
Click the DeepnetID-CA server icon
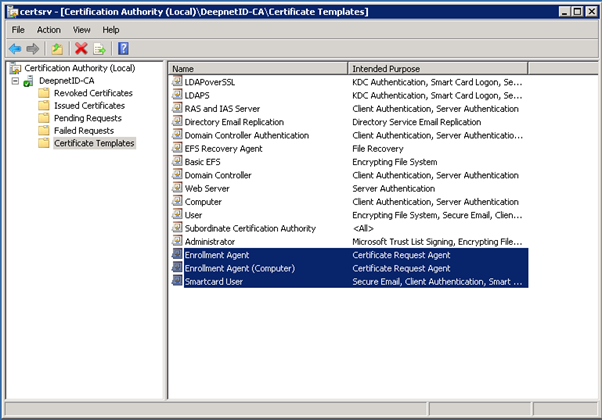pos(28,81)
